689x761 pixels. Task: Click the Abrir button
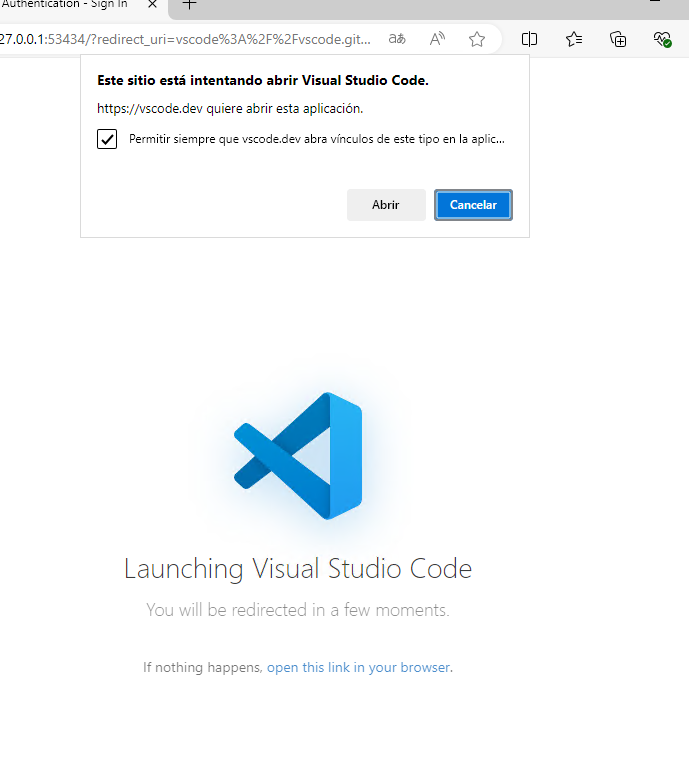[386, 205]
